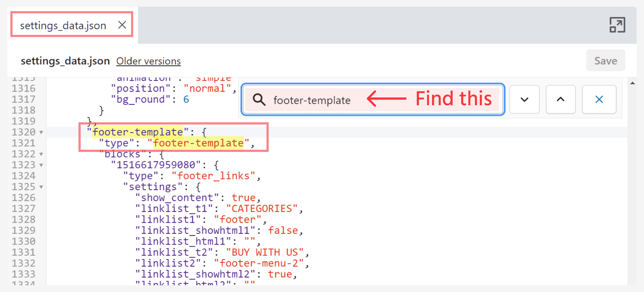Close the settings_data.json tab
The image size is (644, 292).
122,25
